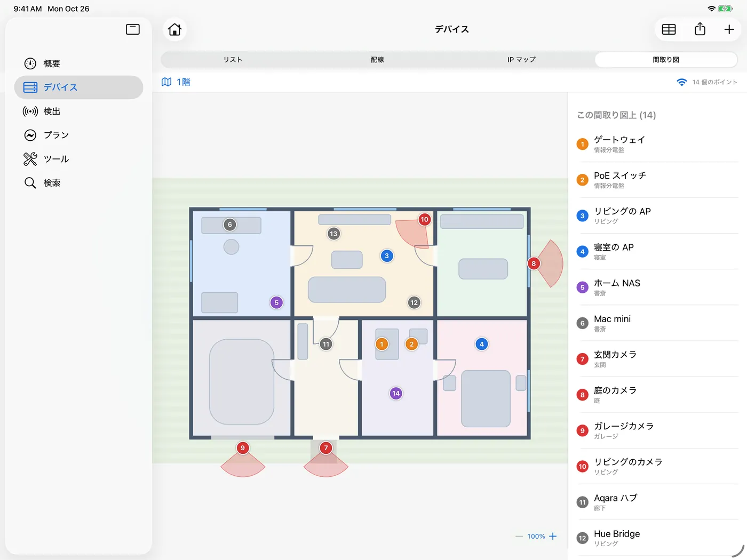Switch to the リスト tab
Screen dimensions: 747x560
click(233, 60)
